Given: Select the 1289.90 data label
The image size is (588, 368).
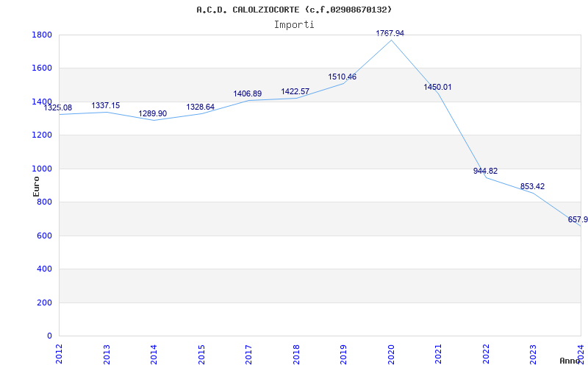Looking at the screenshot, I should tap(153, 114).
